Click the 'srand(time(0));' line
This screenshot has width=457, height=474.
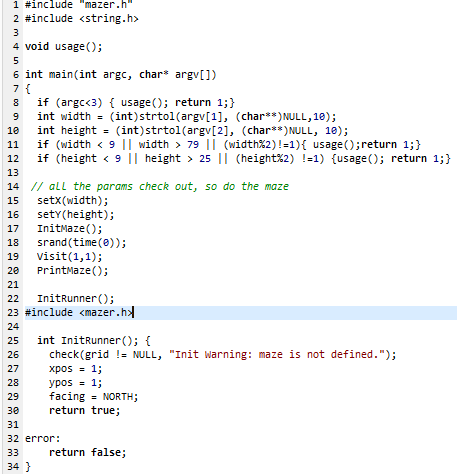(82, 243)
